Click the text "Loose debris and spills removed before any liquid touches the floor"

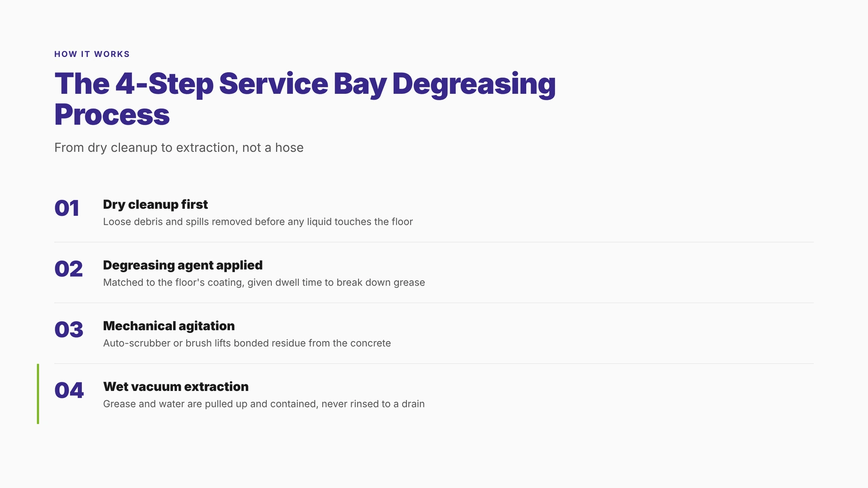pyautogui.click(x=258, y=222)
